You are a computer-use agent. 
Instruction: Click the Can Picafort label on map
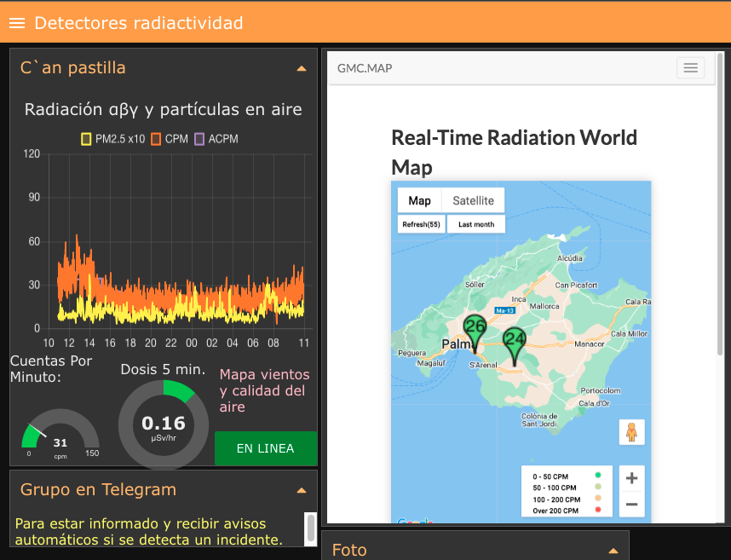click(x=576, y=285)
